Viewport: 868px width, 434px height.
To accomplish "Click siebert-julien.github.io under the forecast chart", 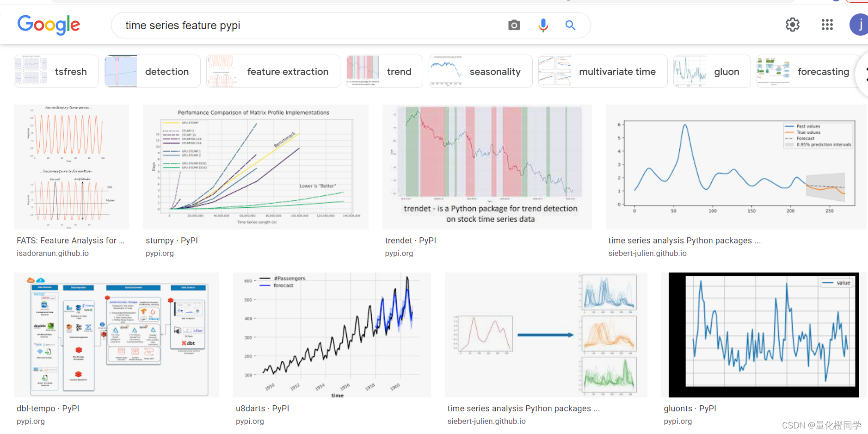I will (x=647, y=253).
